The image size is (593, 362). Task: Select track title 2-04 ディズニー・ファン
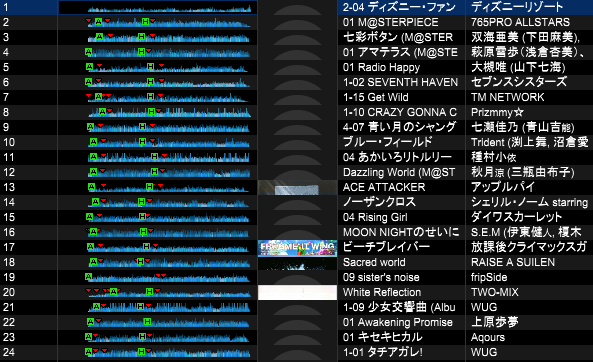[399, 7]
